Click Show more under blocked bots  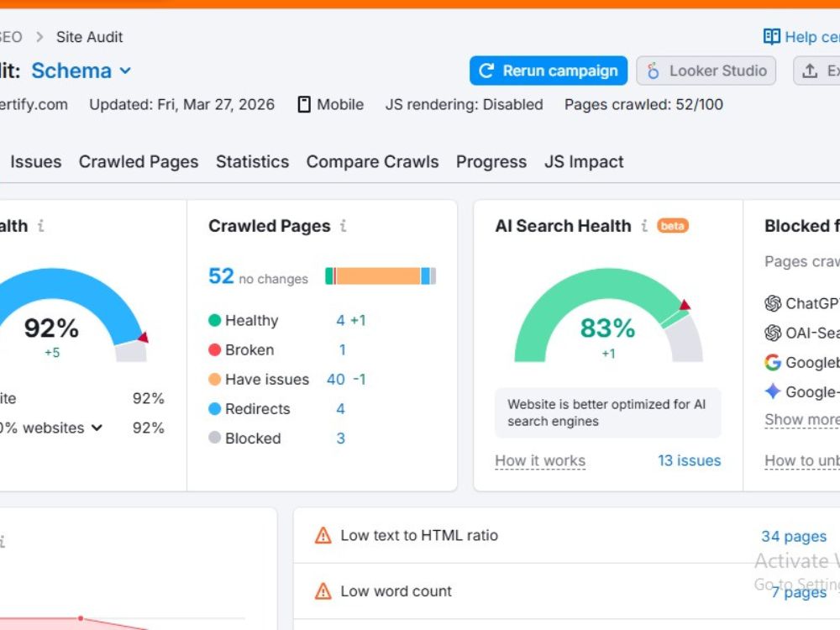tap(802, 419)
